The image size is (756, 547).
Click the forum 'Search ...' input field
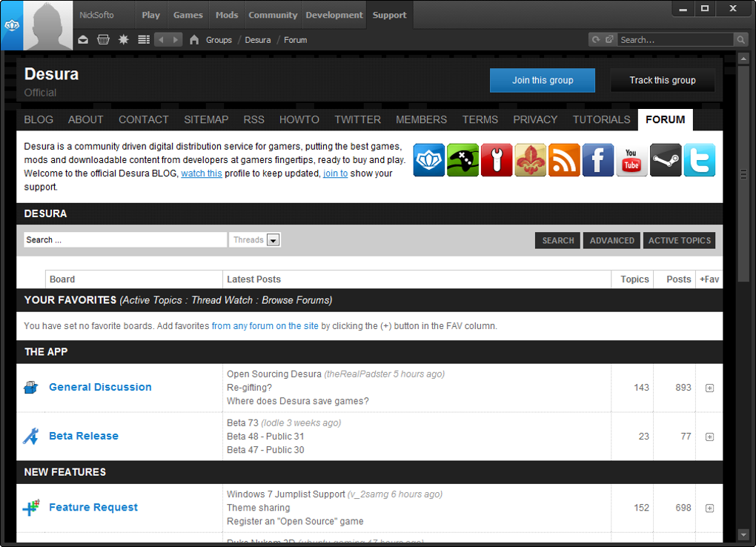coord(125,239)
